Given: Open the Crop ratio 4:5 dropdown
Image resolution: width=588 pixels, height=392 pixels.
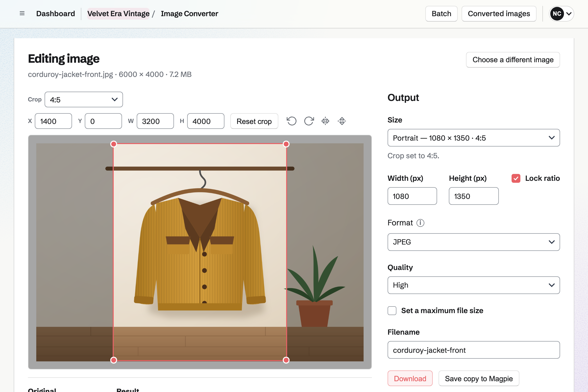Looking at the screenshot, I should [84, 99].
